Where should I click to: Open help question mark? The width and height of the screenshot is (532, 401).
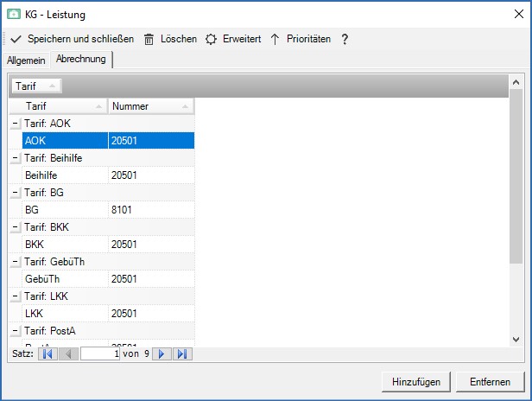click(345, 40)
